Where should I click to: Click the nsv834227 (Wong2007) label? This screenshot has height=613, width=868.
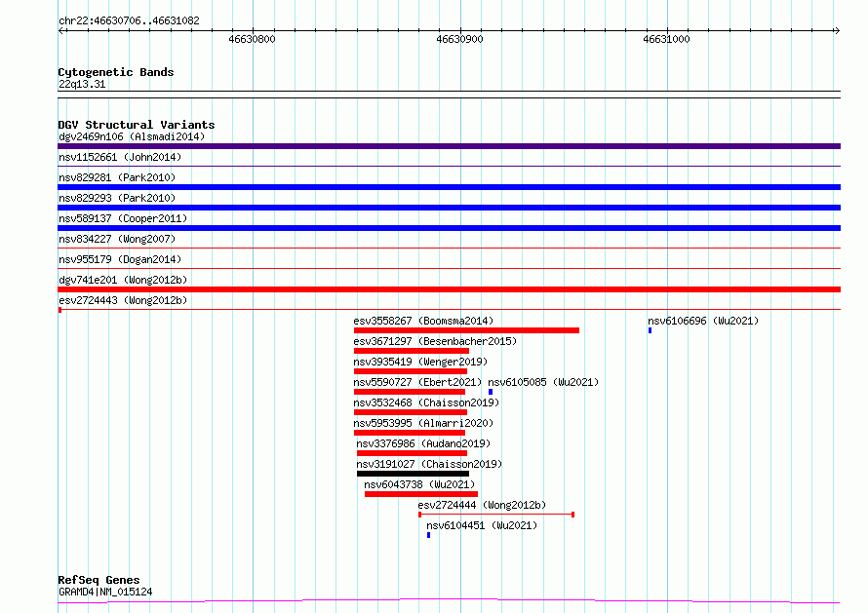pyautogui.click(x=117, y=239)
